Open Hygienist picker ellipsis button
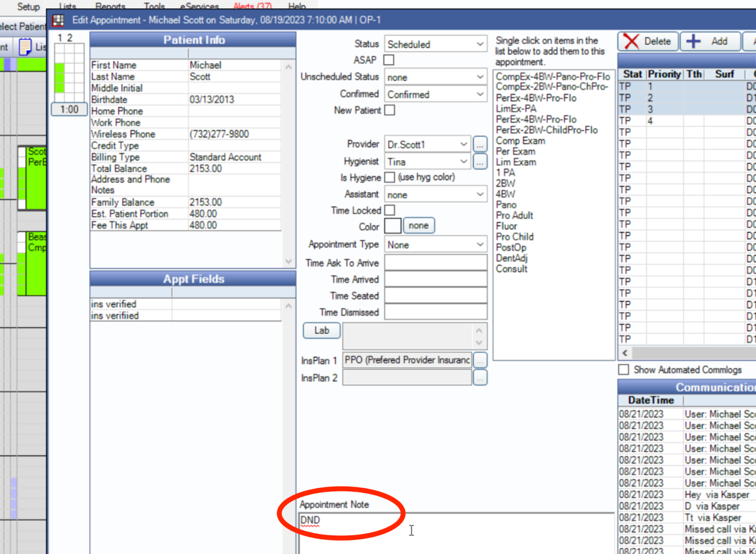 click(x=480, y=162)
